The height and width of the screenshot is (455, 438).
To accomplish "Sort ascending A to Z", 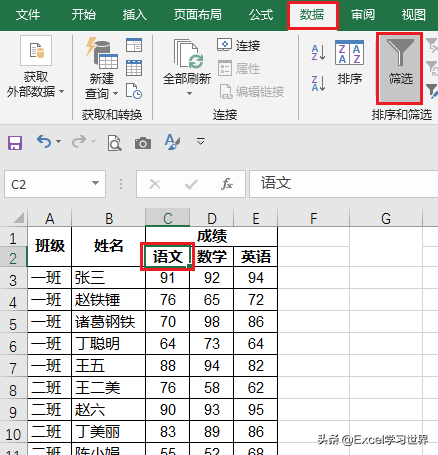I will [x=318, y=53].
